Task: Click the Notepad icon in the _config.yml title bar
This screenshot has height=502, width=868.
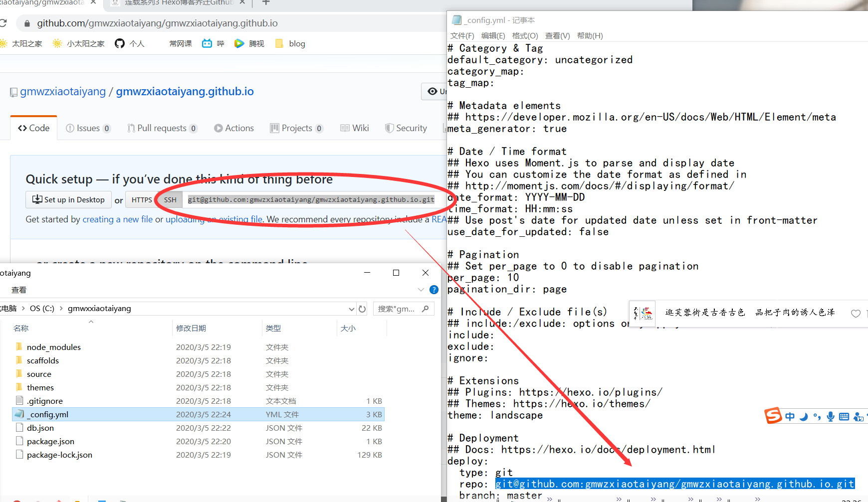Action: tap(456, 20)
